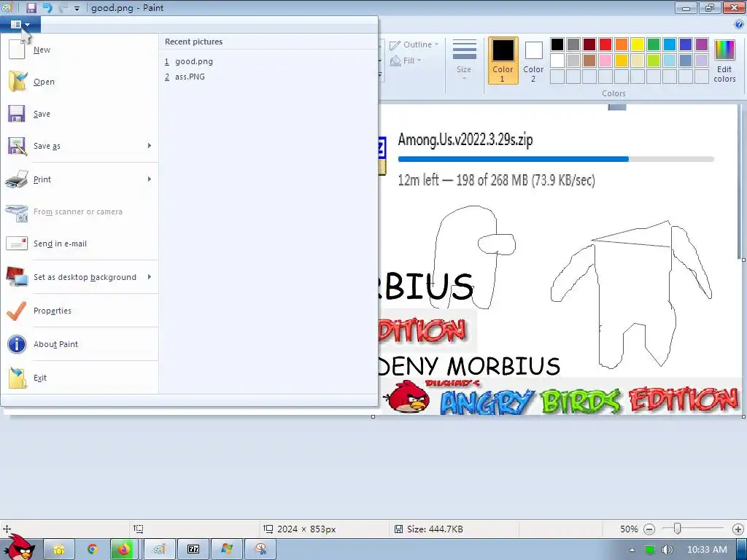Click the Windows flag icon in the taskbar
The width and height of the screenshot is (747, 560).
click(x=227, y=550)
